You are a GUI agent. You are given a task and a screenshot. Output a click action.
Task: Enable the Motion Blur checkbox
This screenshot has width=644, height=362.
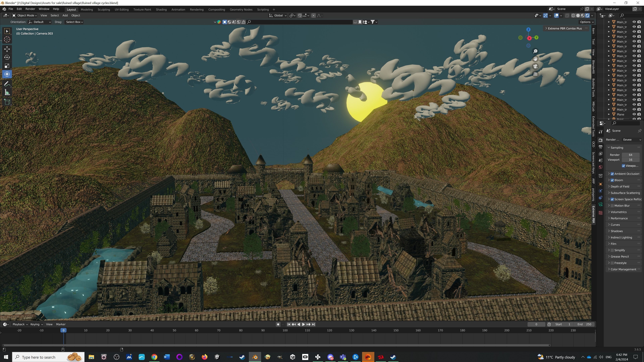coord(612,206)
